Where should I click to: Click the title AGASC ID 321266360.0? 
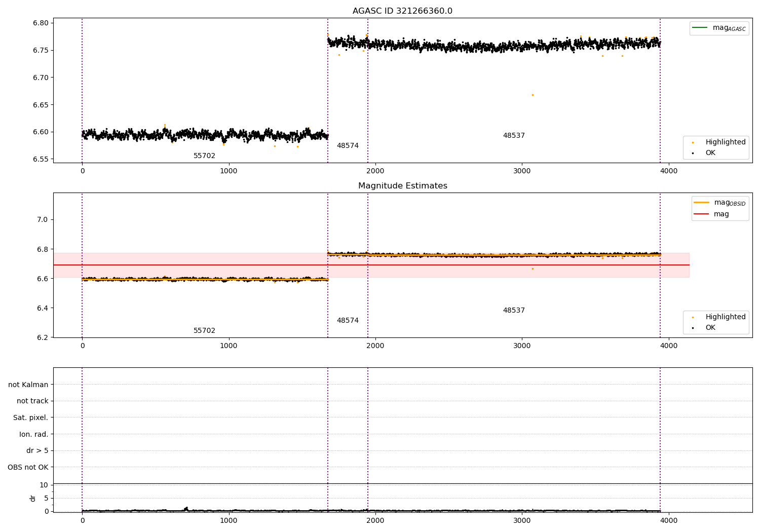(x=402, y=11)
